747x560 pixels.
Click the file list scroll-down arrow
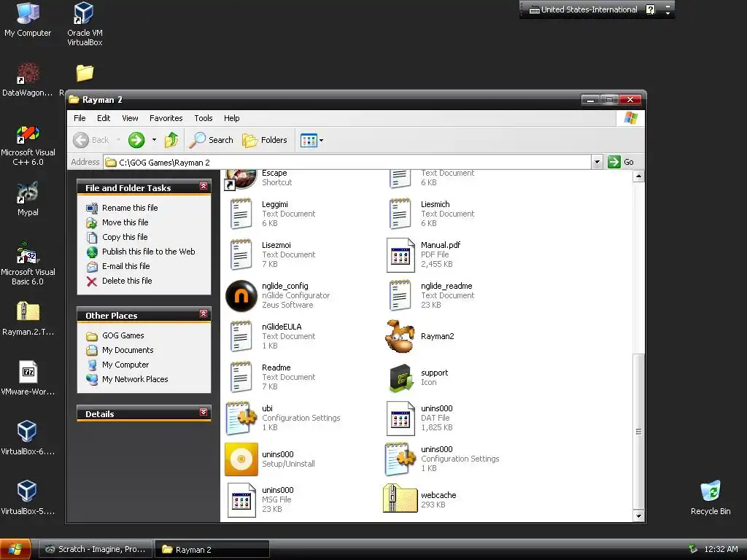point(638,516)
